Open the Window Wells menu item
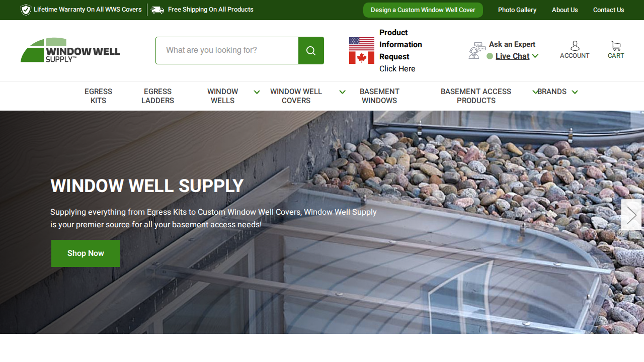 pos(222,96)
